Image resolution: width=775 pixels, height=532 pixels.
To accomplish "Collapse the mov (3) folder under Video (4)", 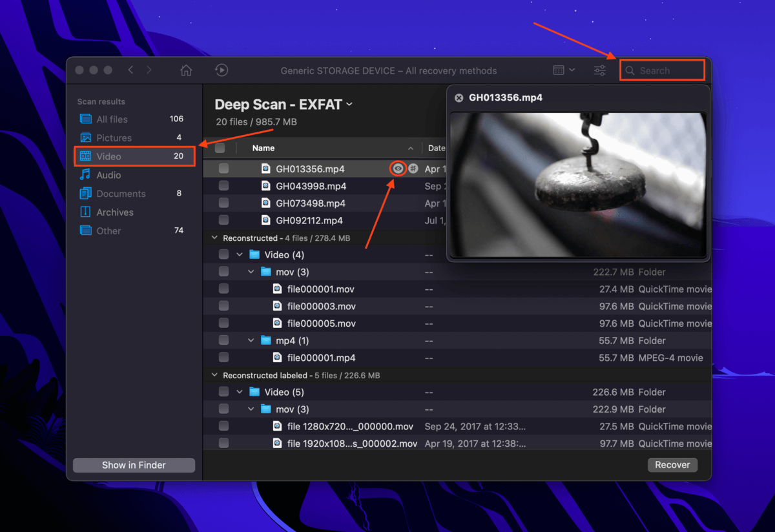I will (x=251, y=272).
